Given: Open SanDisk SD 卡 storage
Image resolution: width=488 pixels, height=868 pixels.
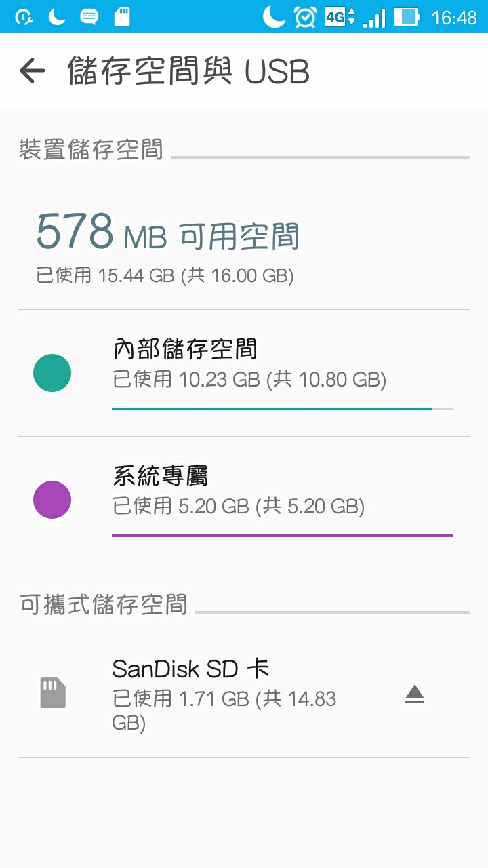Looking at the screenshot, I should point(244,695).
